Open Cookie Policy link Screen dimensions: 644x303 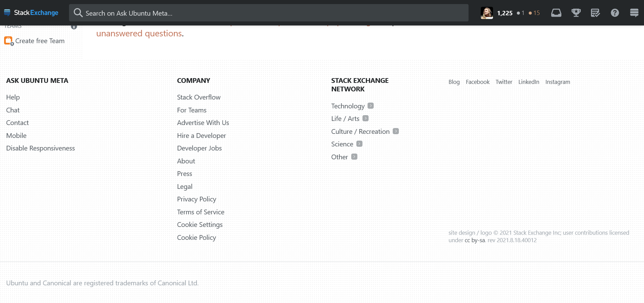(x=197, y=237)
